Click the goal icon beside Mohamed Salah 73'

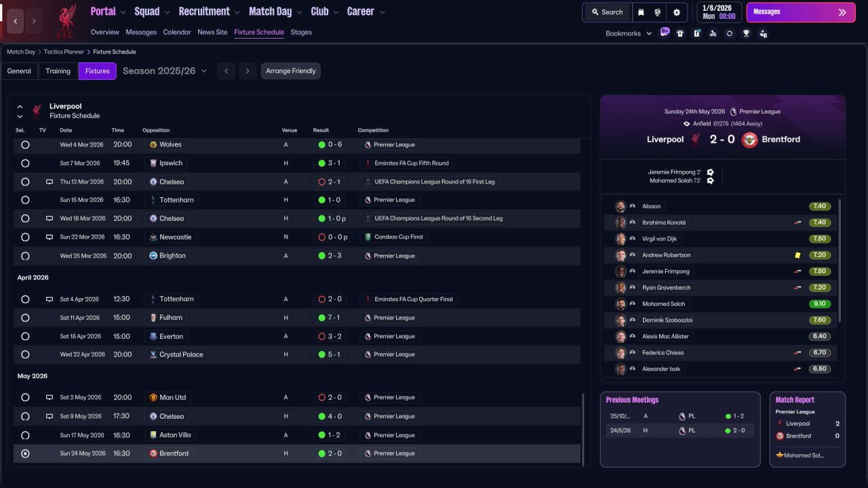(x=710, y=181)
